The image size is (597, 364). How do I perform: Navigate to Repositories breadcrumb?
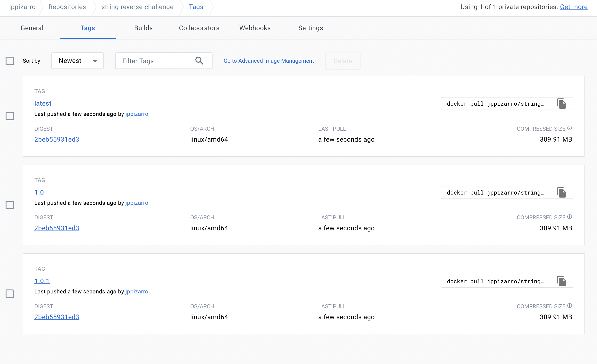pos(67,7)
